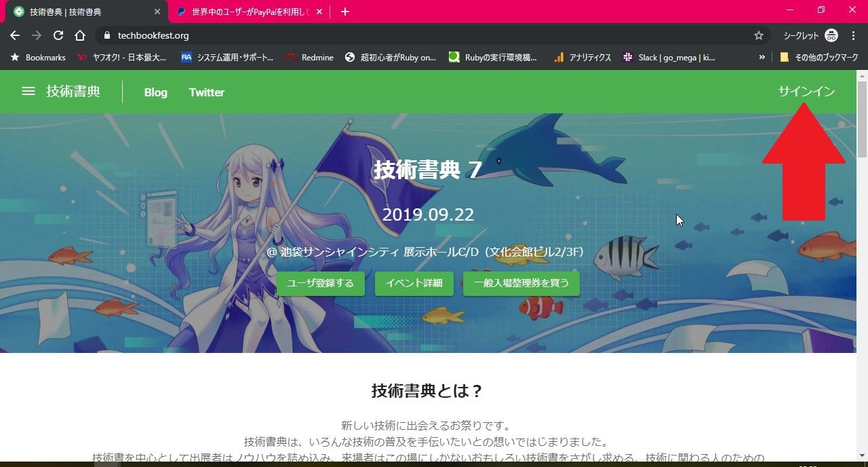Image resolution: width=868 pixels, height=467 pixels.
Task: Open a new tab with the plus button
Action: tap(345, 12)
